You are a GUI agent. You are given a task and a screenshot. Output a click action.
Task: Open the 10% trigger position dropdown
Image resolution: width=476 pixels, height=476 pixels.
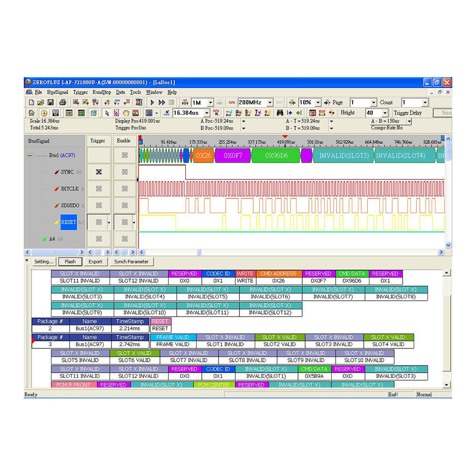[318, 103]
